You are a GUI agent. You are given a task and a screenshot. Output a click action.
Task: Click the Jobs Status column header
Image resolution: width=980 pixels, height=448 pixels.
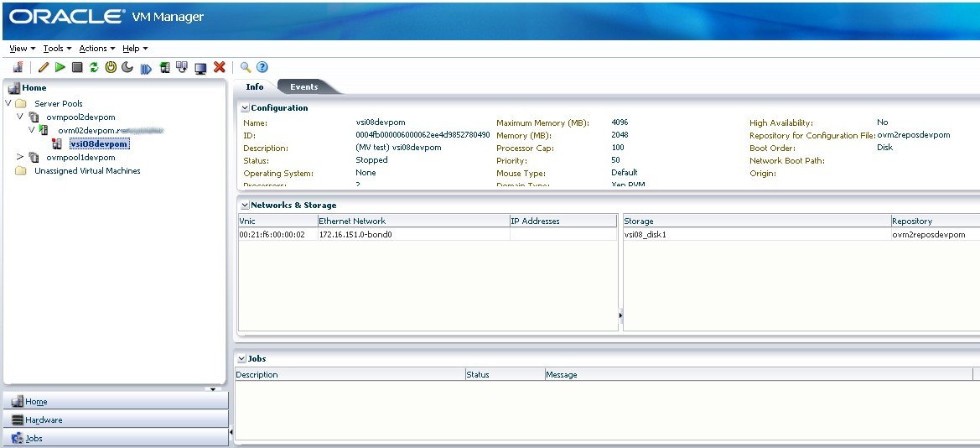click(x=505, y=374)
